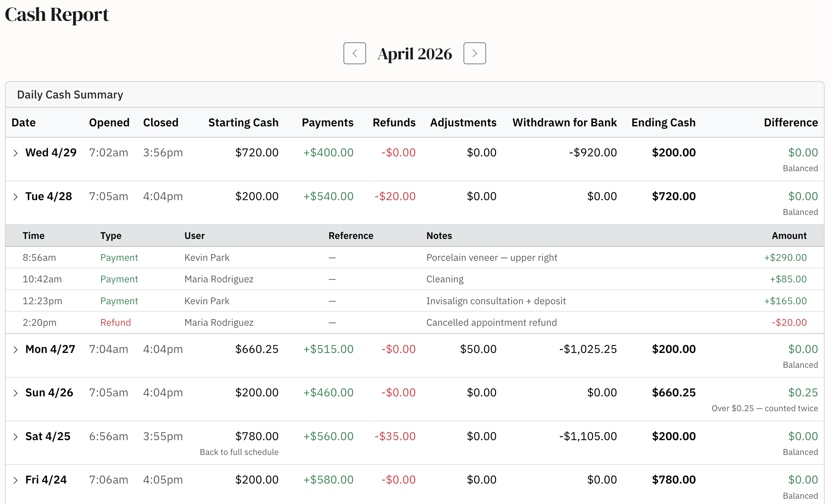Image resolution: width=831 pixels, height=504 pixels.
Task: Click the -$920.00 withdrawn amount
Action: tap(593, 152)
